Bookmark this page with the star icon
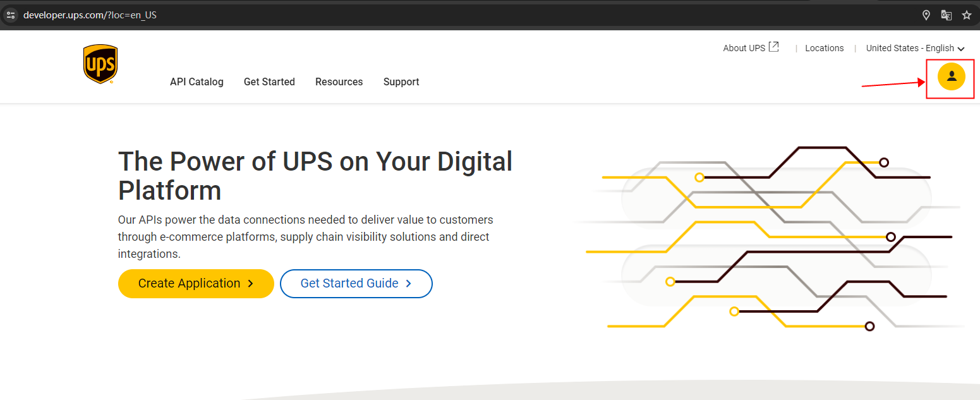The width and height of the screenshot is (980, 400). click(967, 15)
